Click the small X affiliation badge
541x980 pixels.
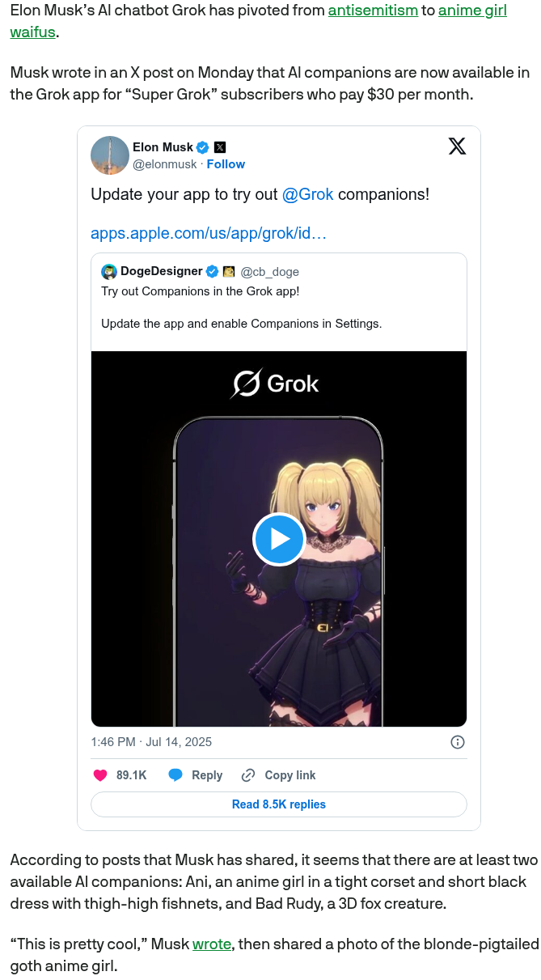pos(219,147)
